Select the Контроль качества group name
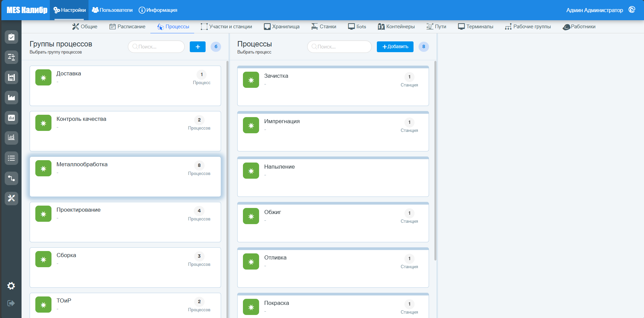Screen dimensions: 644x318 [81, 119]
